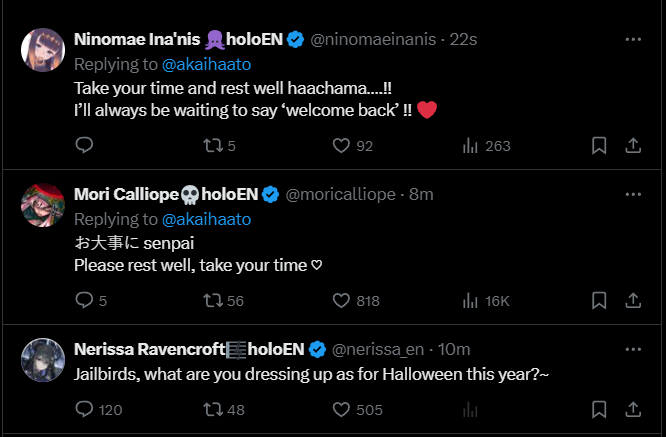Open @akaihaato mention in Calliope's reply

coord(206,218)
